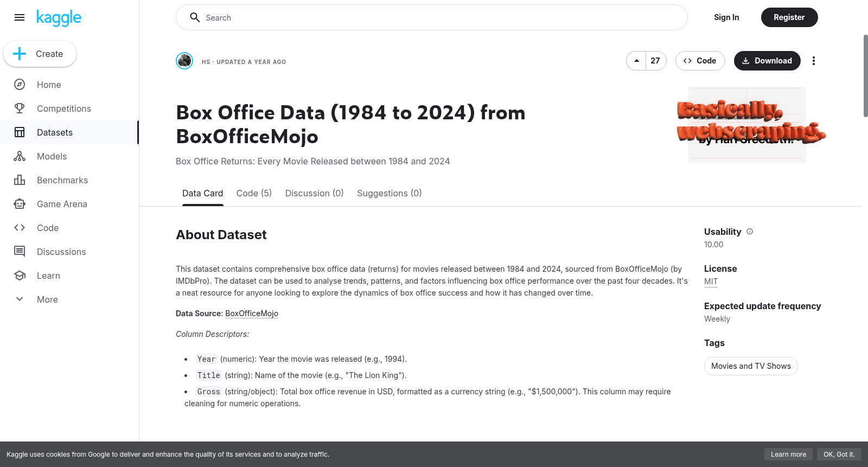Click the Code brackets icon in sidebar

pos(20,228)
